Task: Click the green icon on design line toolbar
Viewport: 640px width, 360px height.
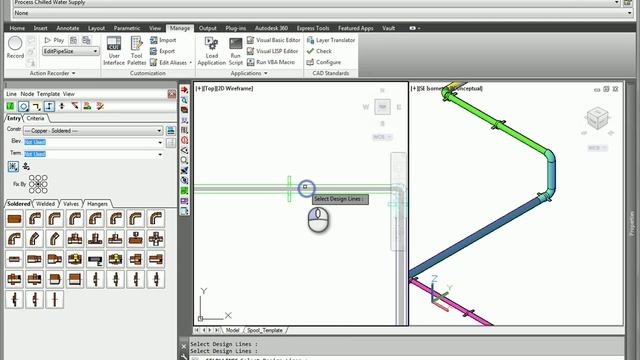Action: 10,107
